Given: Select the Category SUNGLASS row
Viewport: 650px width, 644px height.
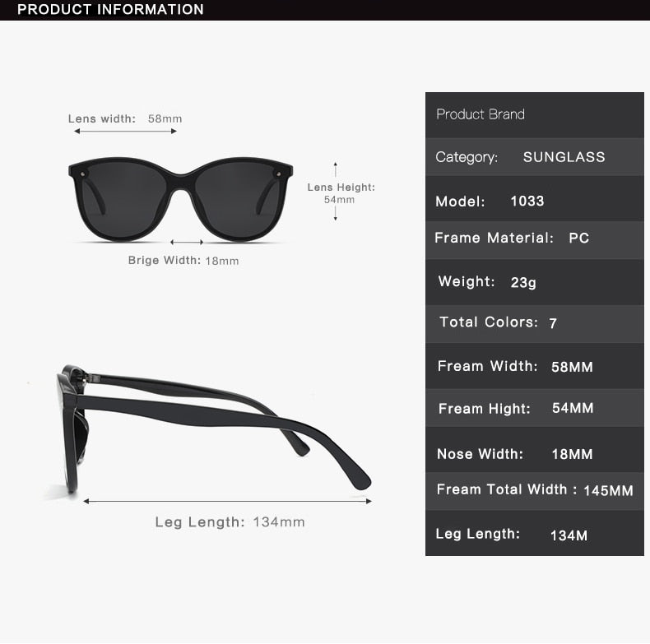Looking at the screenshot, I should (x=534, y=157).
